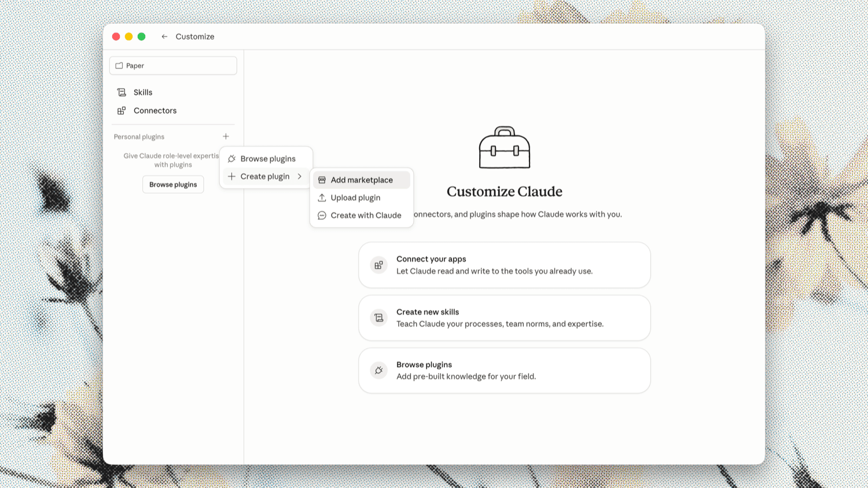Click the Skills scroll icon in sidebar
This screenshot has width=868, height=488.
pyautogui.click(x=122, y=93)
